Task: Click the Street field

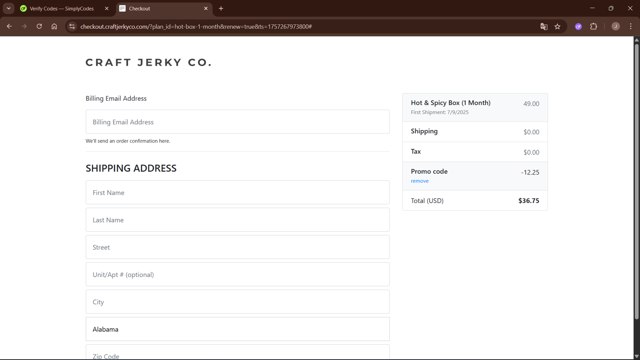Action: [x=238, y=247]
